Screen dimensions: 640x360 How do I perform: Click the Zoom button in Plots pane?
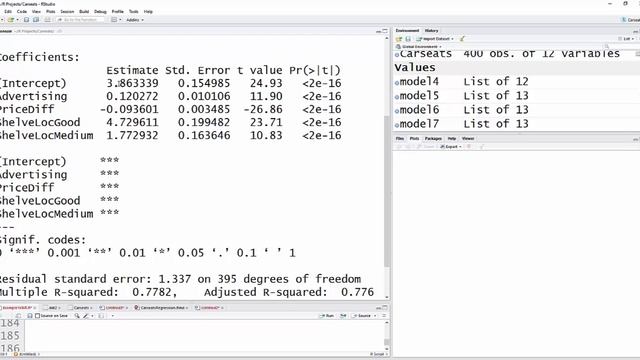pyautogui.click(x=425, y=147)
